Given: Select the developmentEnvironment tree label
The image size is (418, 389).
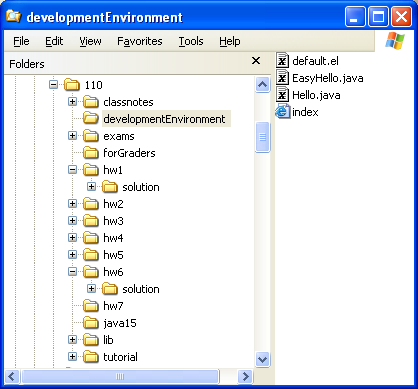Looking at the screenshot, I should point(164,119).
